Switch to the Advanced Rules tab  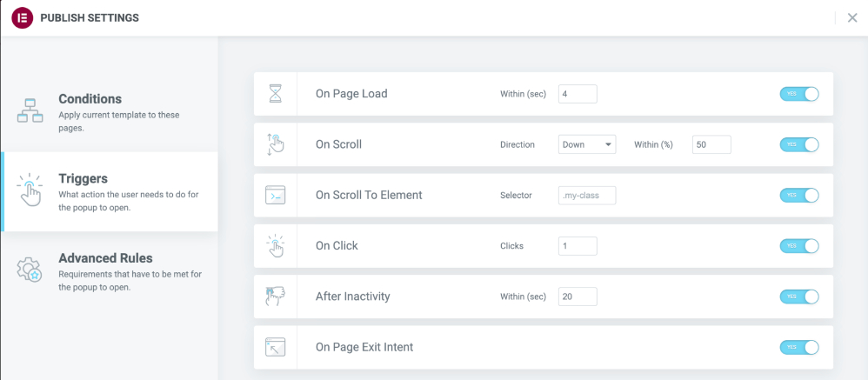109,271
